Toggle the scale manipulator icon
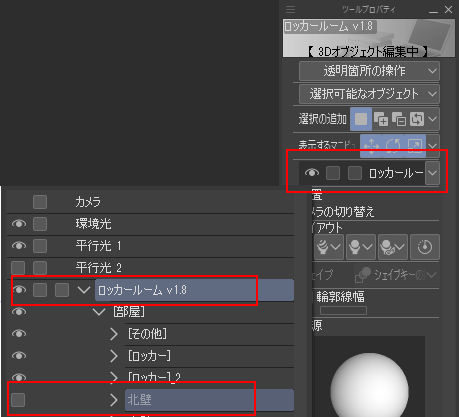Screen dimensions: 459x417 point(415,146)
